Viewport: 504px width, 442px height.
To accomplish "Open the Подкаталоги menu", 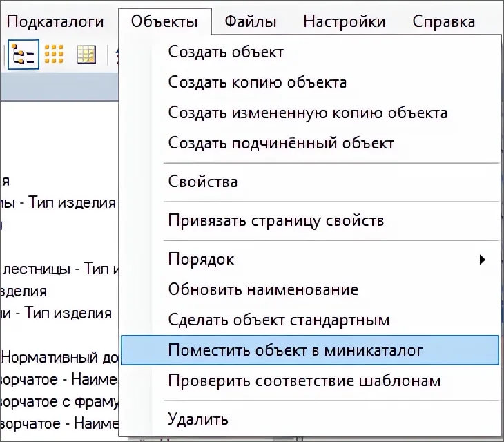I will tap(55, 21).
